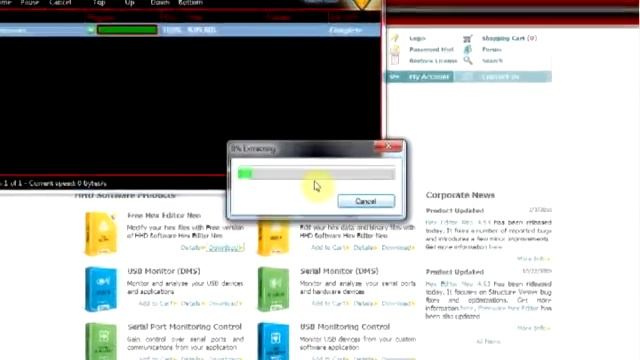The image size is (640, 360).
Task: Click the small green icon beside download progress bar
Action: (x=90, y=30)
